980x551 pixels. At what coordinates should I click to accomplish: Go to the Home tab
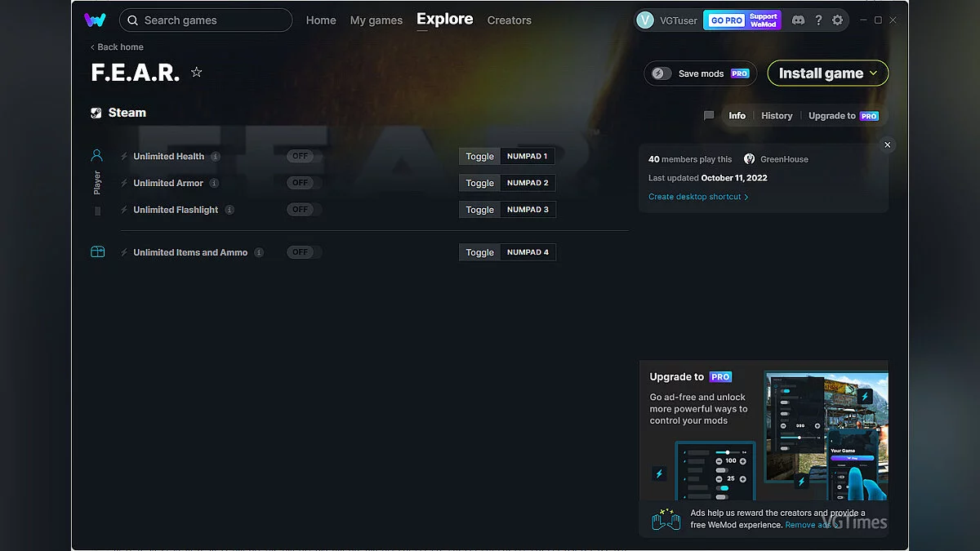point(321,20)
